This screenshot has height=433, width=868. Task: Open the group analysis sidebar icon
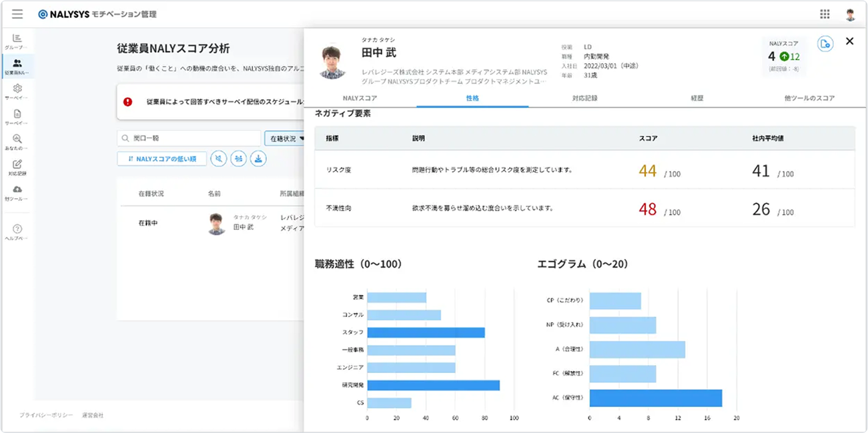pyautogui.click(x=17, y=40)
